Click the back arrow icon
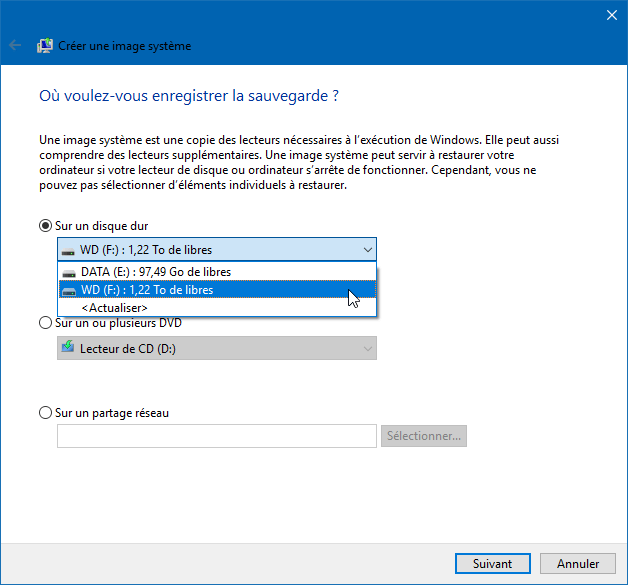The width and height of the screenshot is (628, 585). click(x=15, y=45)
